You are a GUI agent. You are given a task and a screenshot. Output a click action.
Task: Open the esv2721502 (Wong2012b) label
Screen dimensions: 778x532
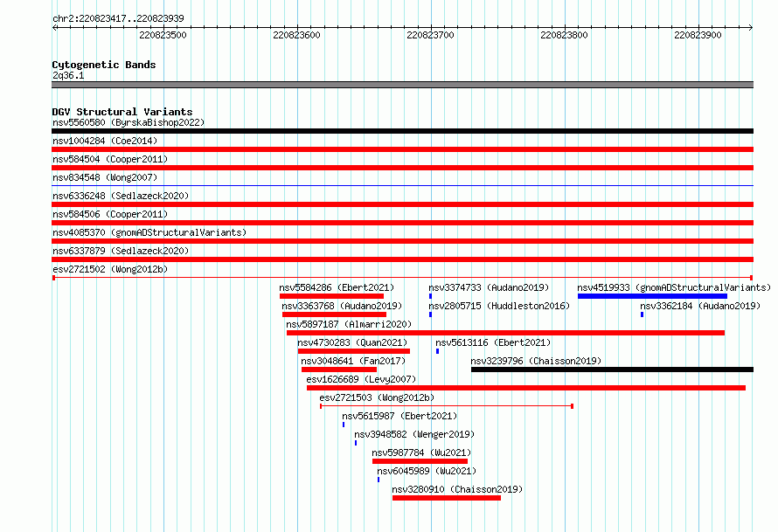pos(110,269)
